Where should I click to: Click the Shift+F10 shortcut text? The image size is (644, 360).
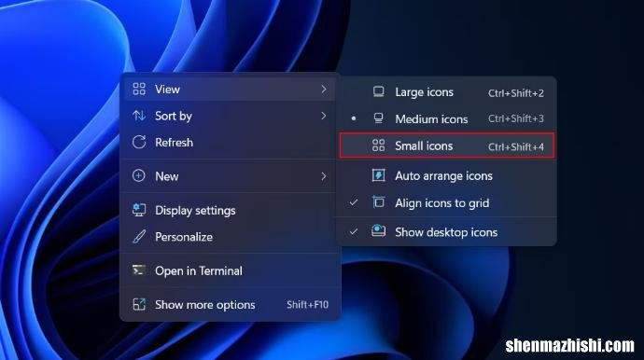308,305
